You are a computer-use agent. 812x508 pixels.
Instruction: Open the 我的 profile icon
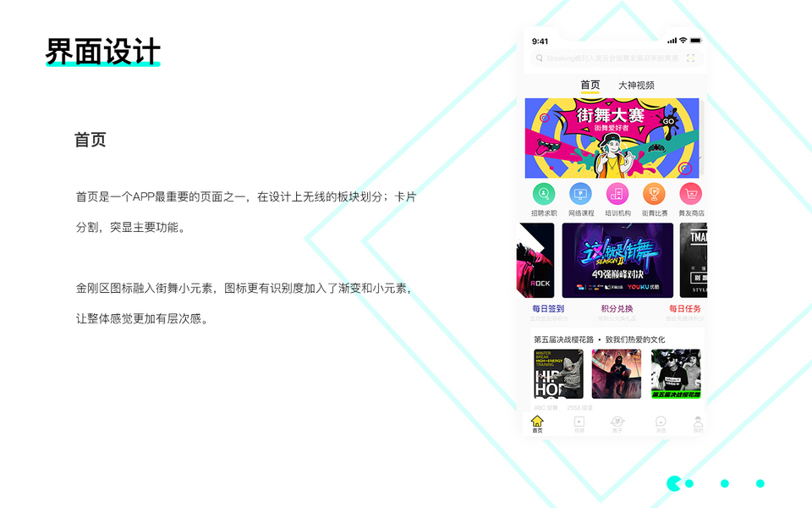click(x=698, y=422)
